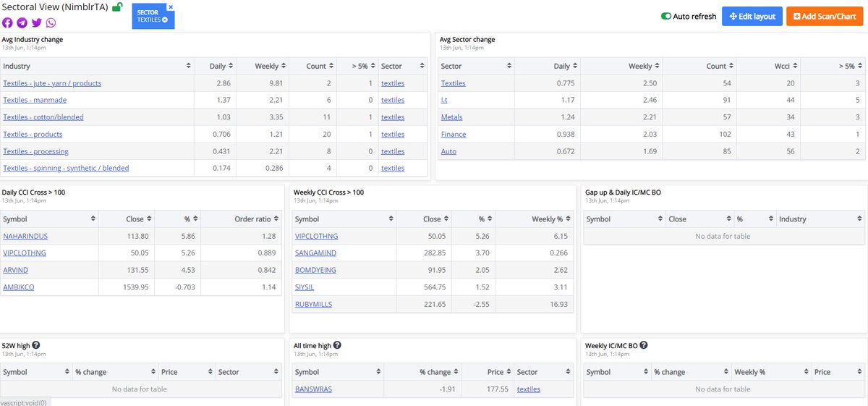This screenshot has width=868, height=406.
Task: Open the Metals sector link
Action: coord(451,117)
